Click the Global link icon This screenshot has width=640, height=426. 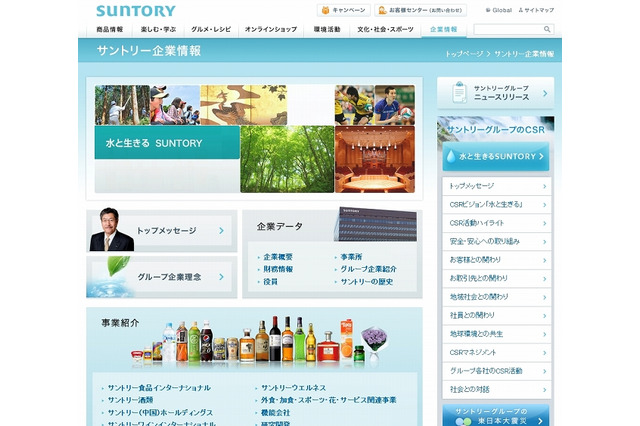(x=489, y=10)
